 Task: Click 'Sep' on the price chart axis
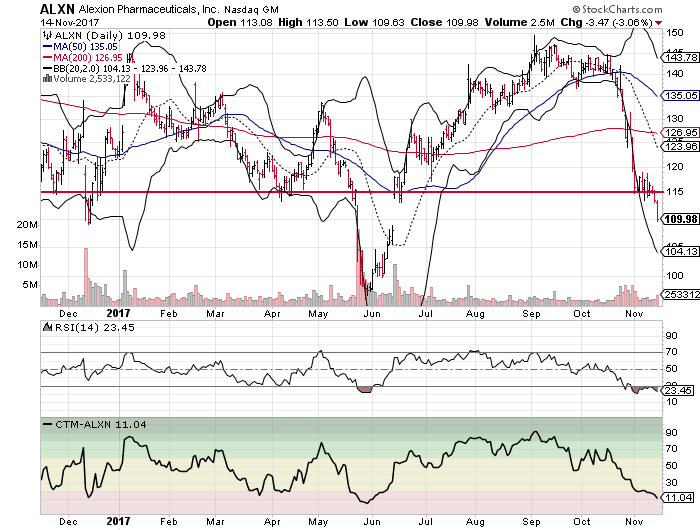tap(531, 313)
